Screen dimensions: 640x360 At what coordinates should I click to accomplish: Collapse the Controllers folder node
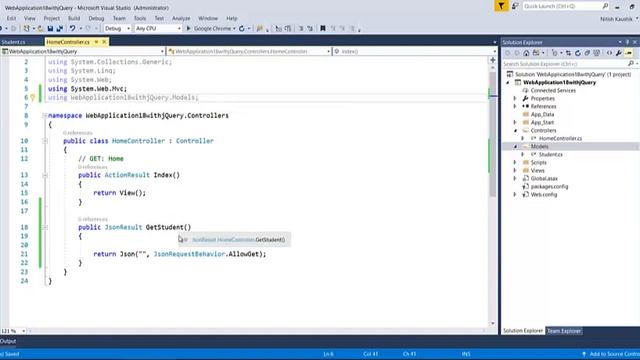[515, 131]
